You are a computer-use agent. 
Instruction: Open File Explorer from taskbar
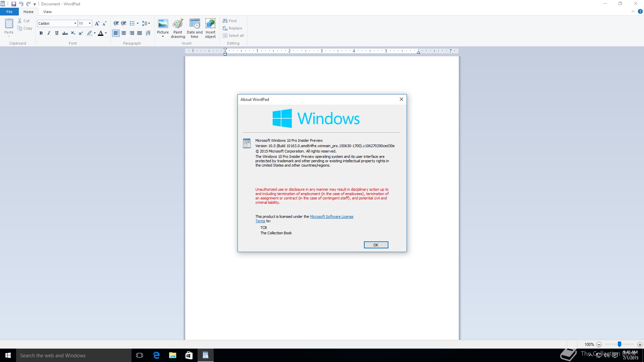173,355
